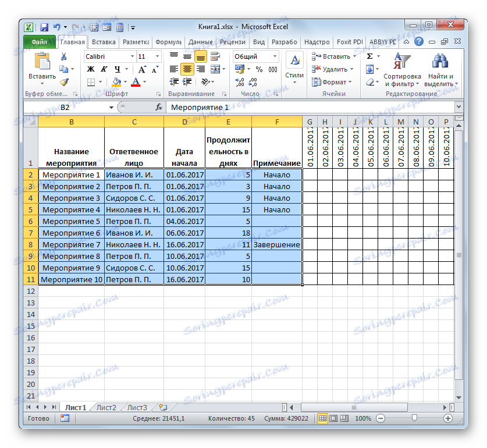Open number format dropdown showing Общий

[275, 56]
